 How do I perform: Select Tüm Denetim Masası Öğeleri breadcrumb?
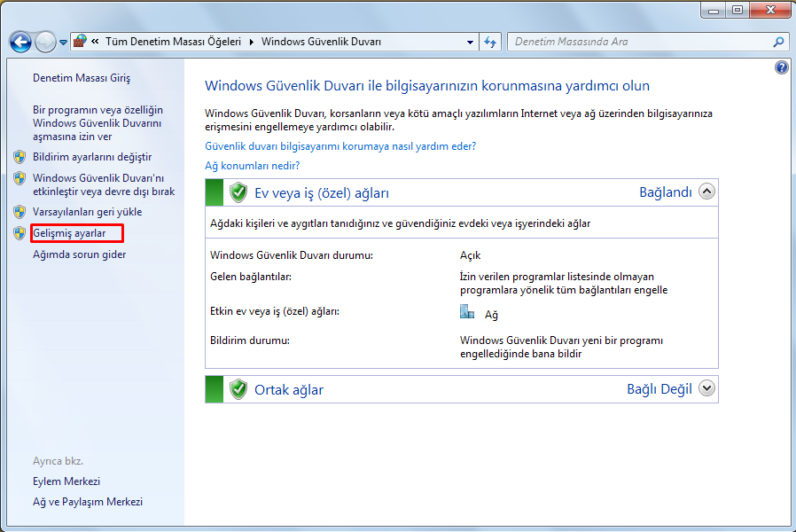[173, 42]
